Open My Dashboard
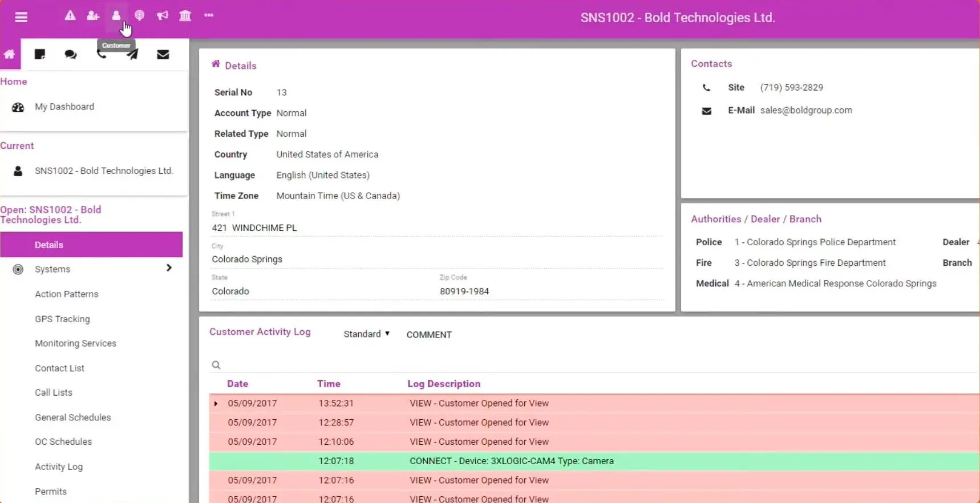 pyautogui.click(x=64, y=107)
